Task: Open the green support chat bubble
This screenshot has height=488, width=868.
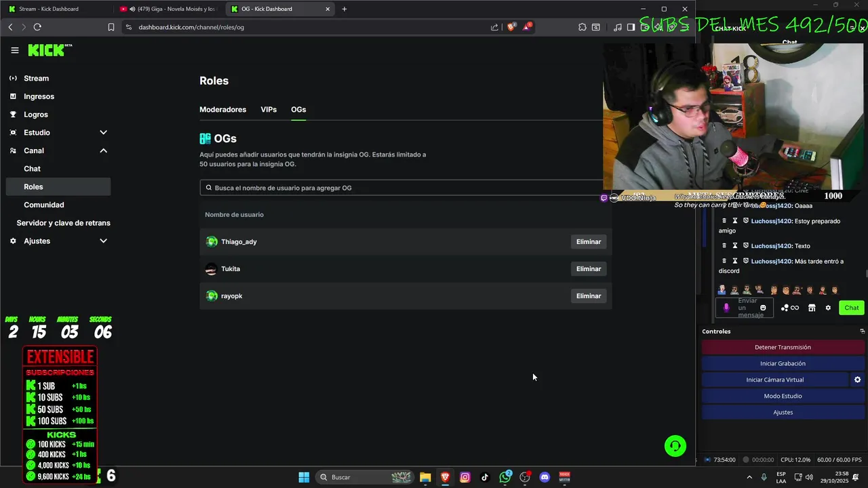Action: point(675,446)
